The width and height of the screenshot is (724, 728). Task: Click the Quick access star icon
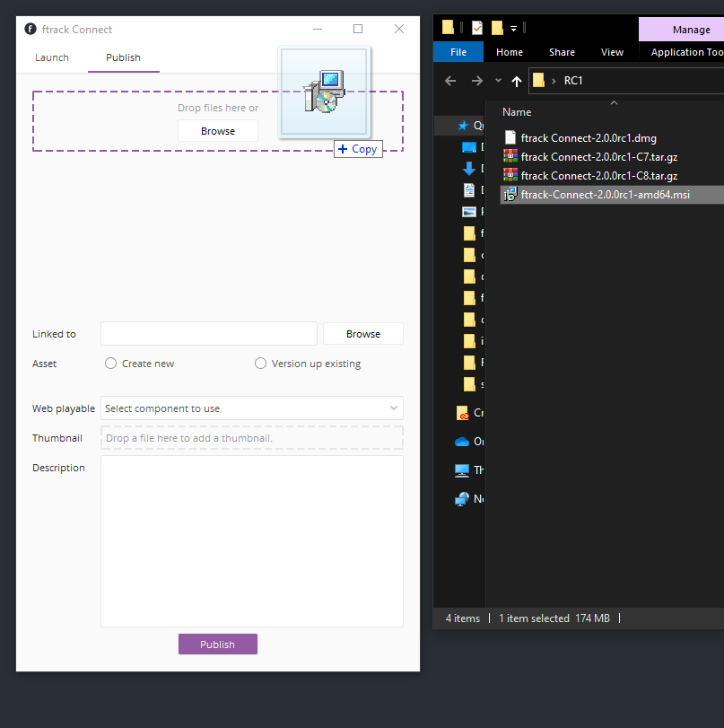(463, 126)
